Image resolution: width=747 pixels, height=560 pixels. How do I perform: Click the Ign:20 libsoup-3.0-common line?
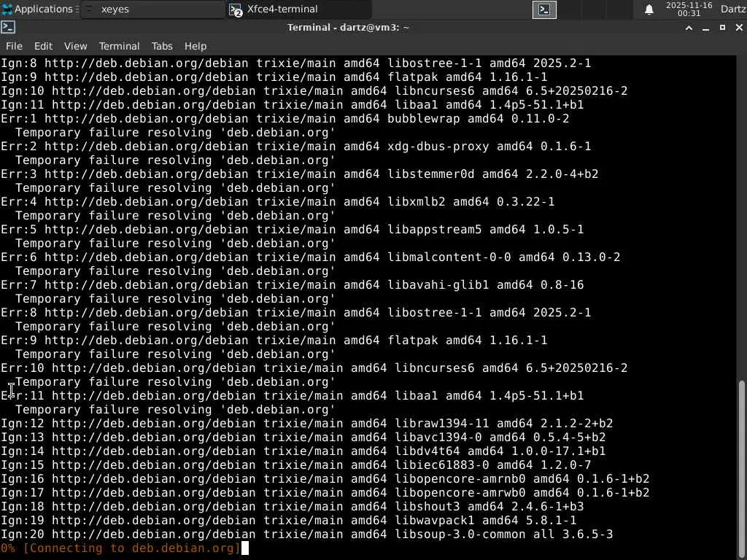coord(307,534)
